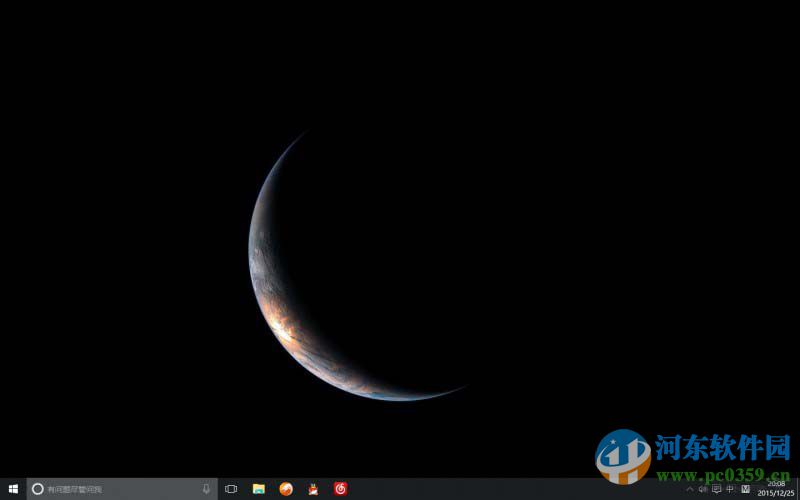The image size is (800, 500).
Task: Open the QQ penguin taskbar app
Action: 313,489
